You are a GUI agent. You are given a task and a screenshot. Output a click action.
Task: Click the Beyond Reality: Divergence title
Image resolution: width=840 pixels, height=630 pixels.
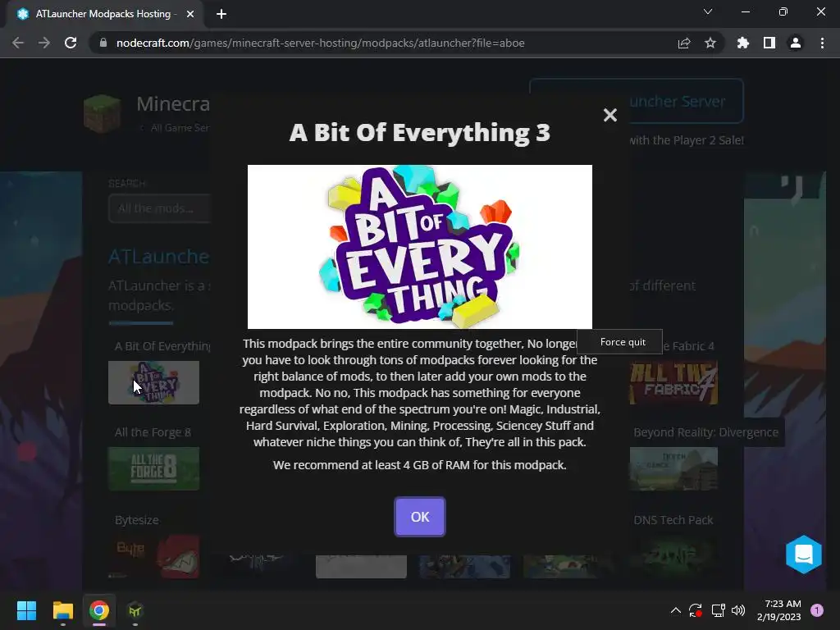(x=705, y=431)
